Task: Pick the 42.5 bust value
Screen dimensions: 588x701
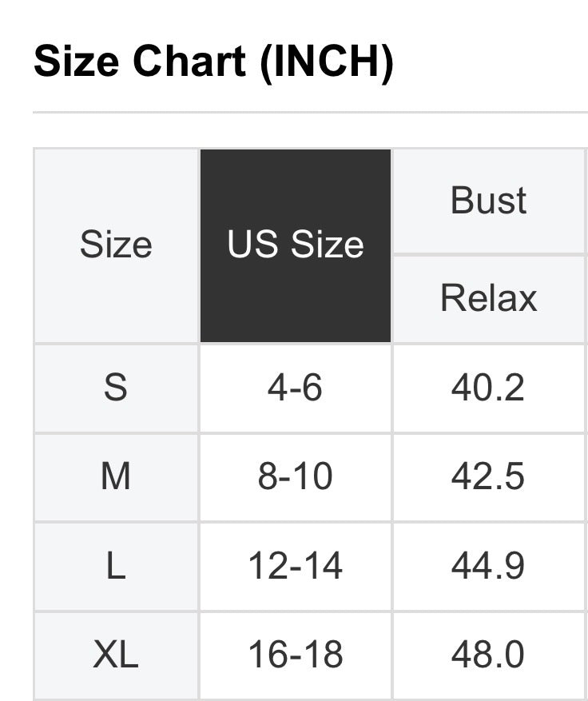Action: tap(488, 476)
